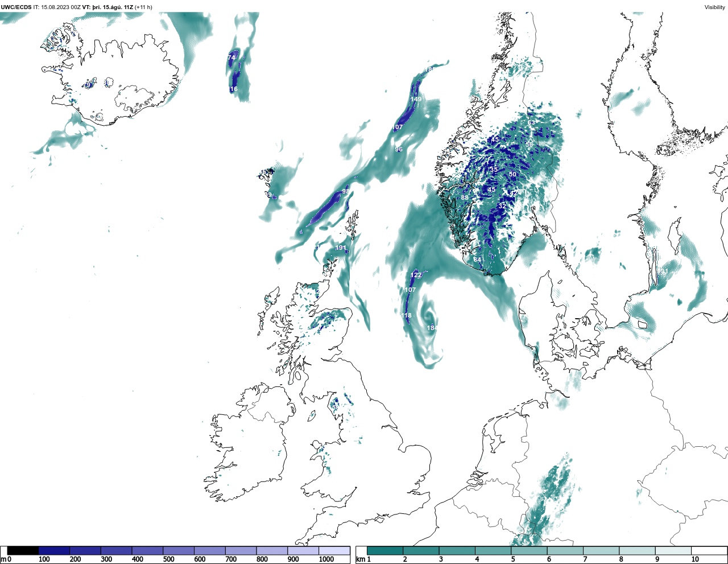Pick the 500–600 m legend color block
728x564 pixels.
pyautogui.click(x=179, y=551)
